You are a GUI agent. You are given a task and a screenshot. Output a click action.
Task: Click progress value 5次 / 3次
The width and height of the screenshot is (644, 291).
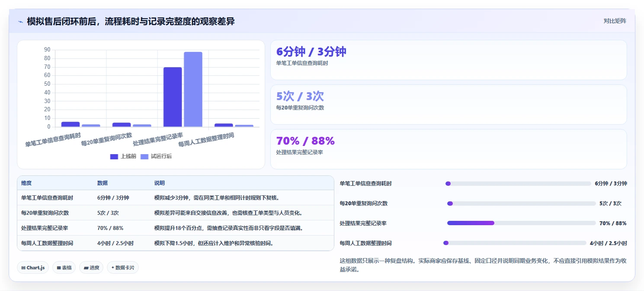tap(610, 204)
